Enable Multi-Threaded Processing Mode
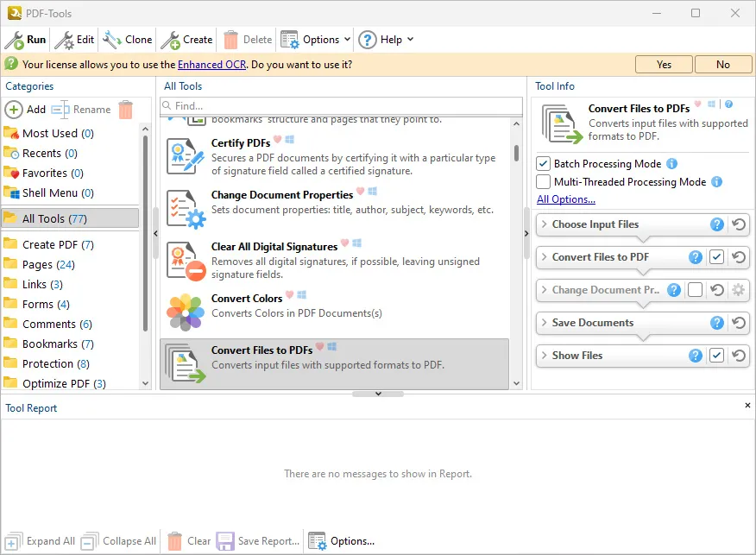Screen dimensions: 756x555 click(543, 182)
